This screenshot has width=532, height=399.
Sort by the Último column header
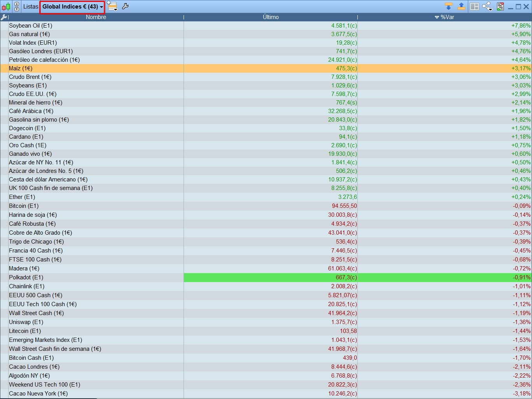click(x=271, y=17)
